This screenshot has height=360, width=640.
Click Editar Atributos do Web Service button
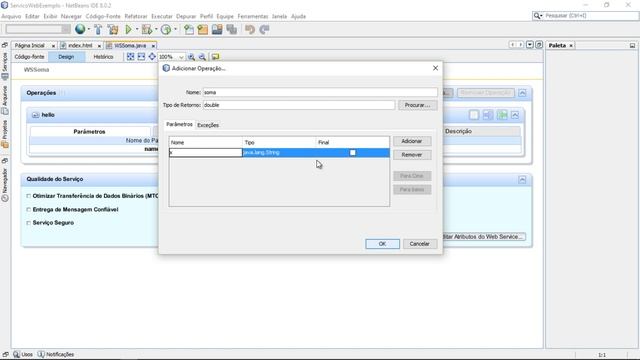[484, 237]
